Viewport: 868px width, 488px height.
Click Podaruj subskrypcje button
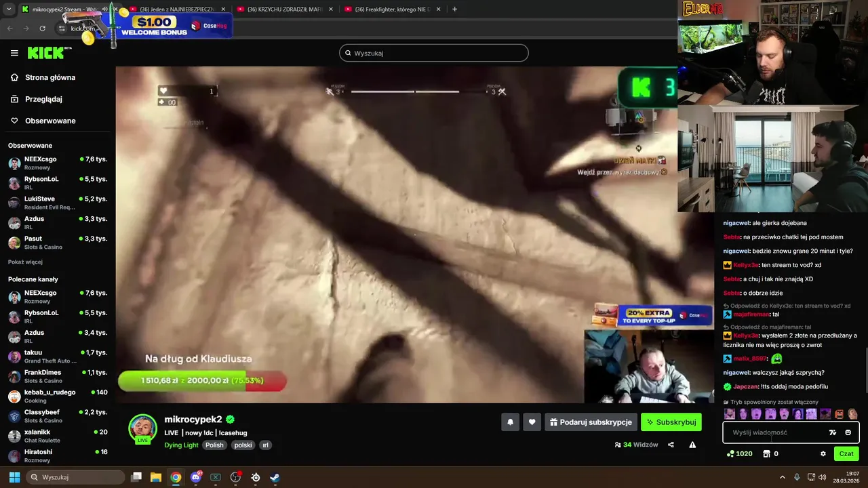tap(591, 422)
